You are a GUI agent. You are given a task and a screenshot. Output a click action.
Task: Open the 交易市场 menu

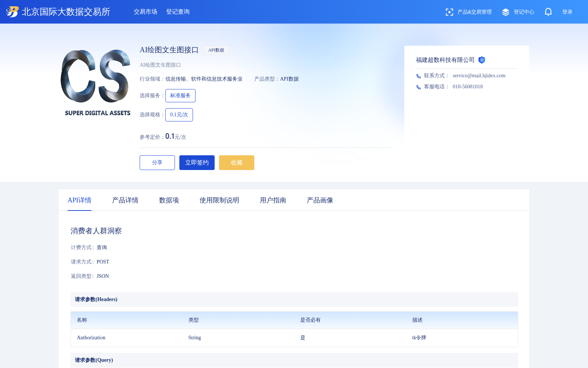click(x=146, y=12)
